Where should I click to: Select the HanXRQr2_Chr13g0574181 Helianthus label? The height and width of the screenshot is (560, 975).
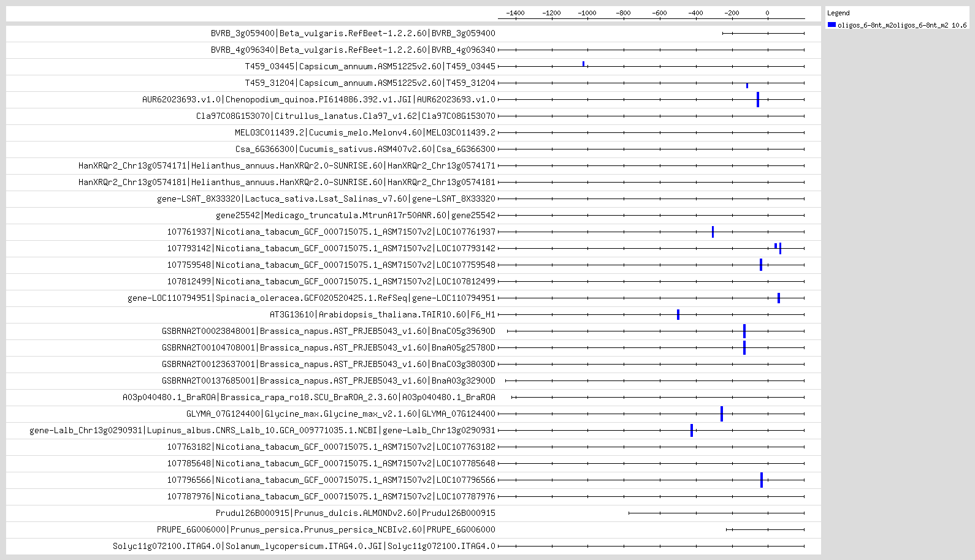click(287, 182)
